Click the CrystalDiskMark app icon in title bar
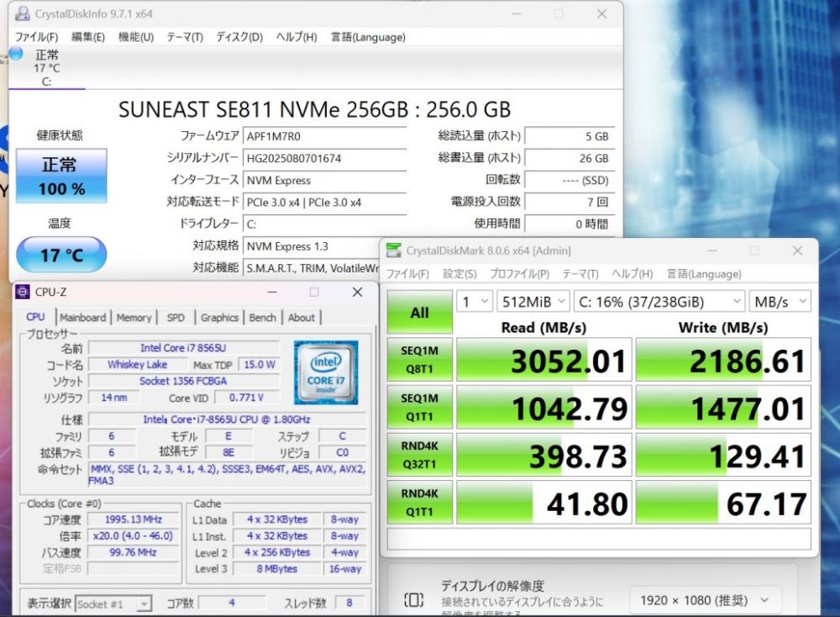The image size is (840, 617). tap(394, 250)
